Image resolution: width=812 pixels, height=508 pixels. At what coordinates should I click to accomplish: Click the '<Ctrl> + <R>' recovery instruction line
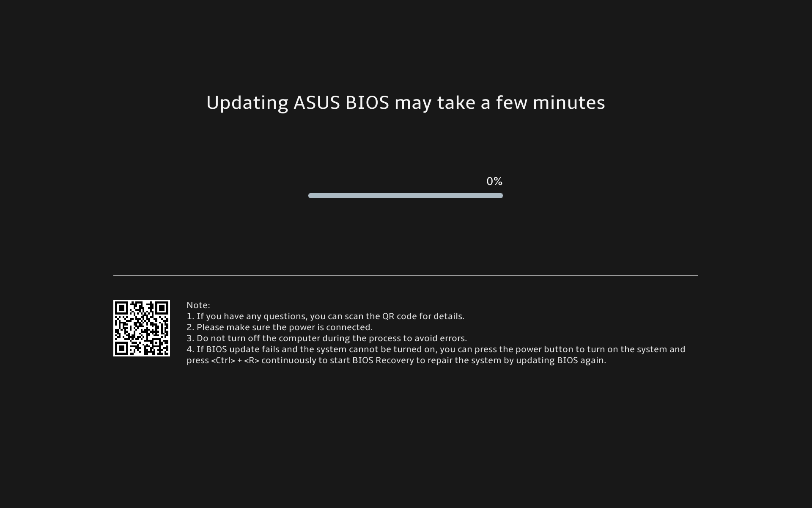pos(396,360)
